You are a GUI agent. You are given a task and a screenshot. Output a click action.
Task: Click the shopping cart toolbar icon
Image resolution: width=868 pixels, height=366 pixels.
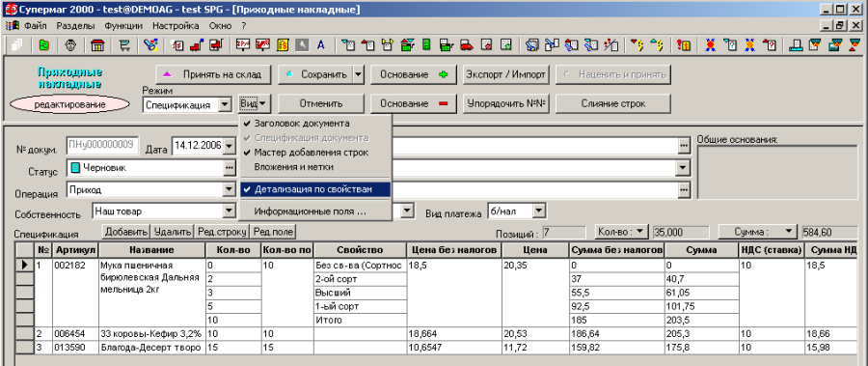click(124, 45)
